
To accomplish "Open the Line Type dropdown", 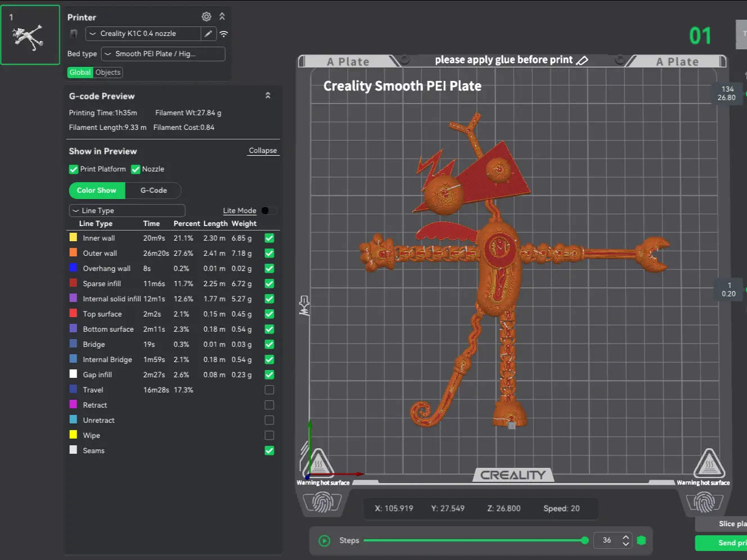I will [127, 211].
